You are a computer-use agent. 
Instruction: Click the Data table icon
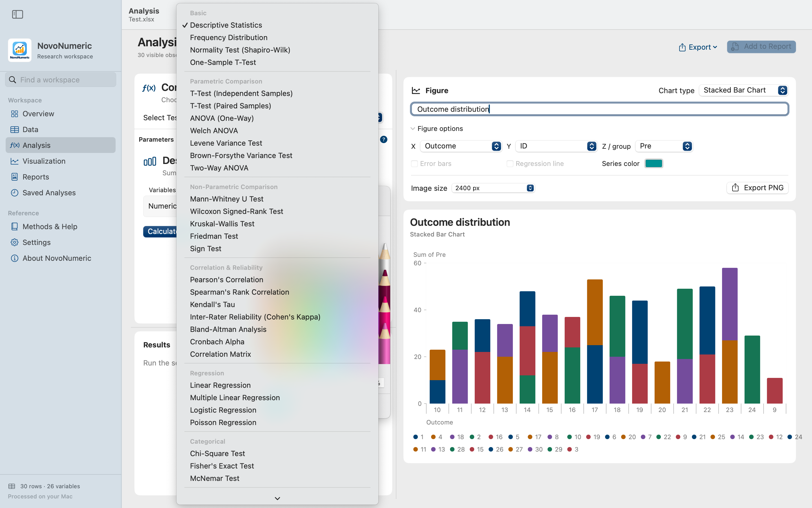coord(14,130)
